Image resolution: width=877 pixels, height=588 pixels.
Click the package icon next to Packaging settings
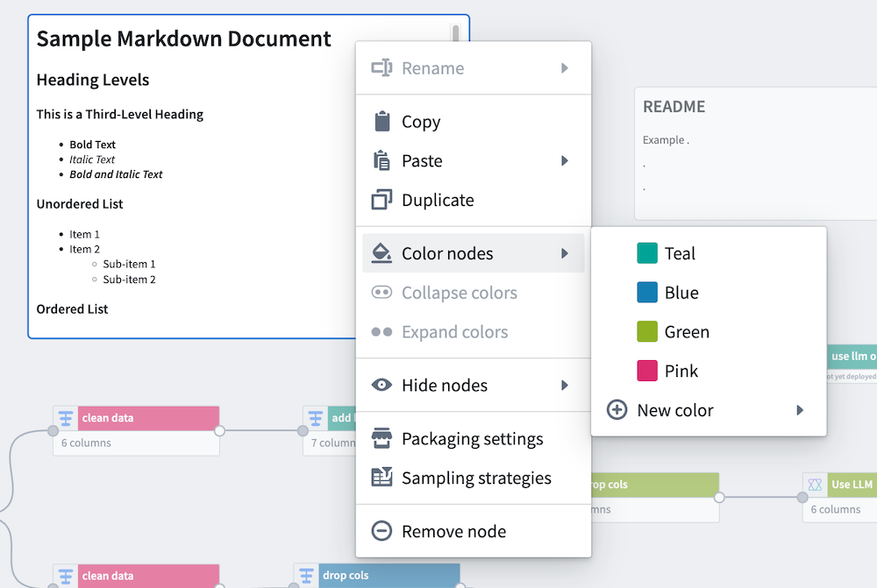tap(381, 439)
